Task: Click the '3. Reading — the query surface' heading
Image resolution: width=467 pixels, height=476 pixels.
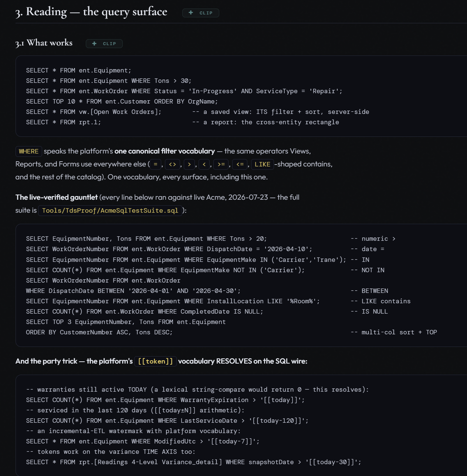Action: 91,12
